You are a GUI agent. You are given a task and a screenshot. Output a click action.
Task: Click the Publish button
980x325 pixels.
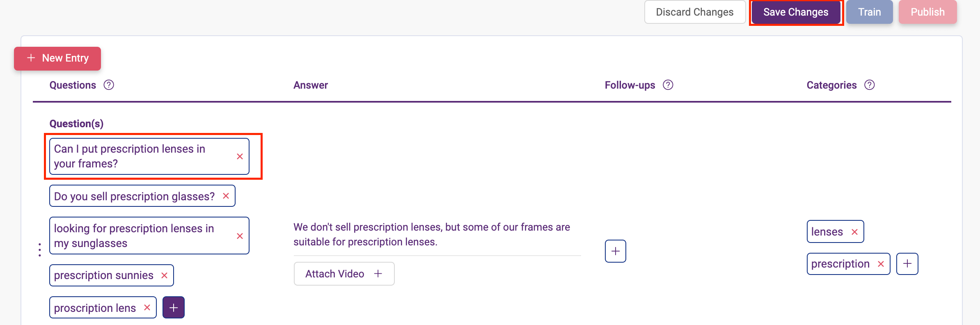coord(928,12)
